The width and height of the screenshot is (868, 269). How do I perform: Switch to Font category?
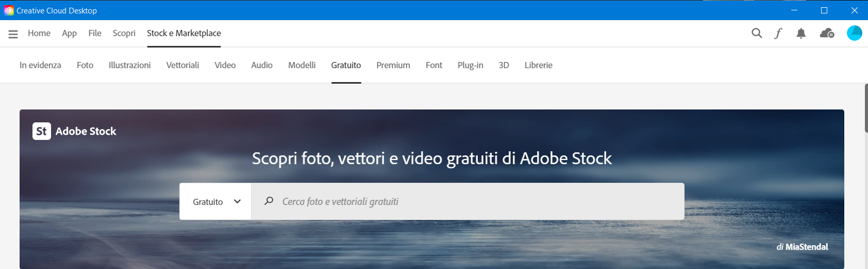point(434,65)
